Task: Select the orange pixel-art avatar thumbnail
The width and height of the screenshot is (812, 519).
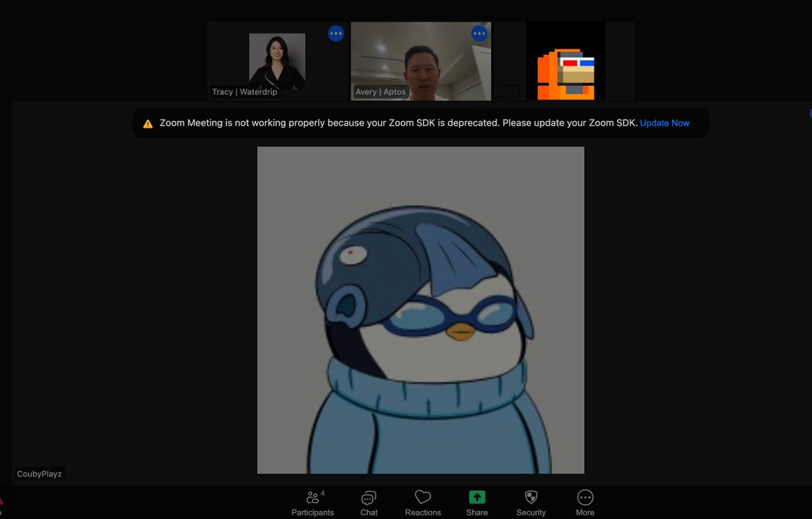Action: [x=566, y=62]
